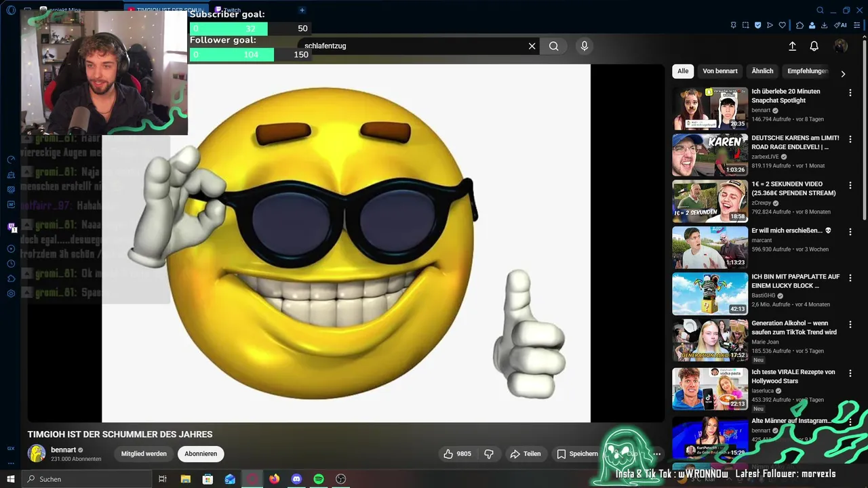Start voice search with the microphone icon
Image resolution: width=868 pixels, height=488 pixels.
(x=585, y=46)
